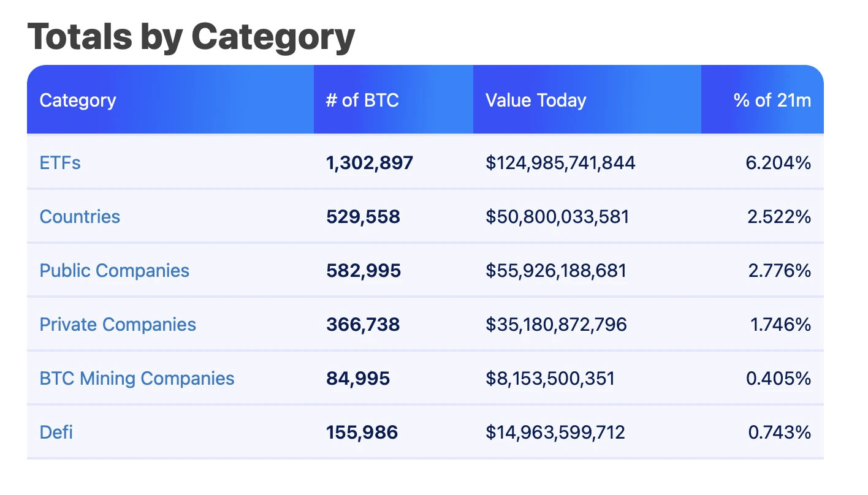Viewport: 868px width, 495px height.
Task: Select the ETFs BTC count 1,302,897
Action: 370,163
